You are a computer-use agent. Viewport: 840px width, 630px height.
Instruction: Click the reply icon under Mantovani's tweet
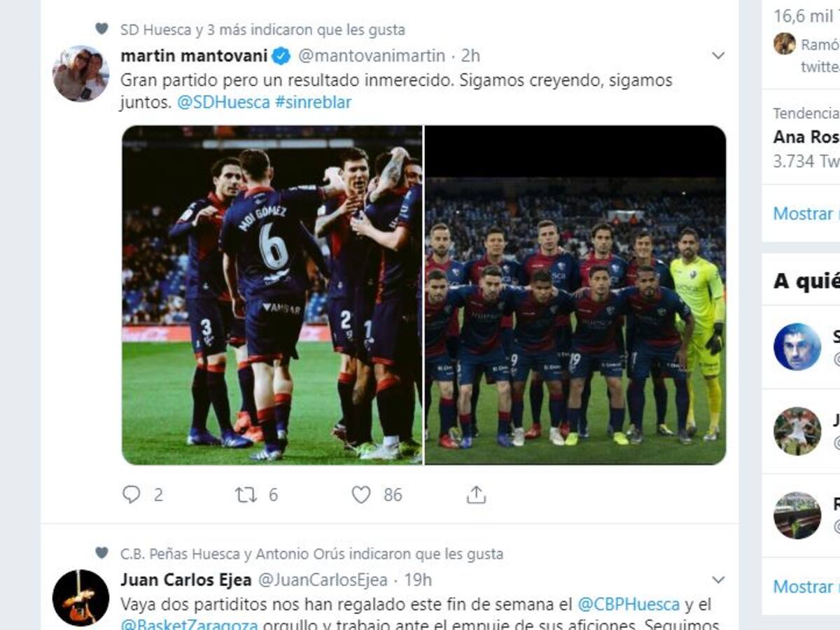(x=131, y=495)
